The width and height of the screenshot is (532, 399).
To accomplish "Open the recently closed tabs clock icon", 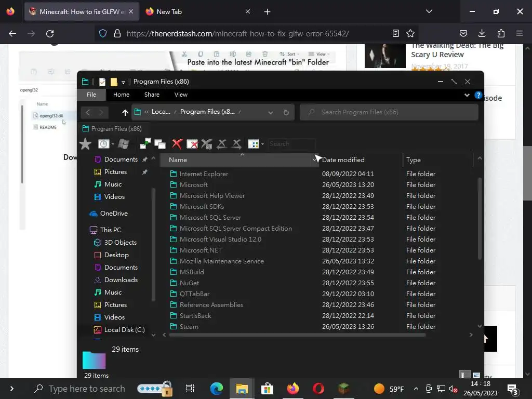I will 103,144.
